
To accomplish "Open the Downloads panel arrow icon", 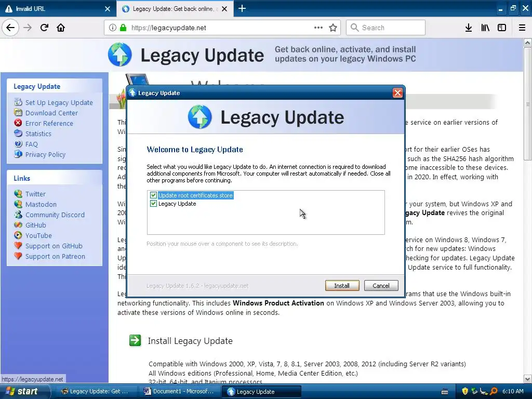I will pos(469,28).
